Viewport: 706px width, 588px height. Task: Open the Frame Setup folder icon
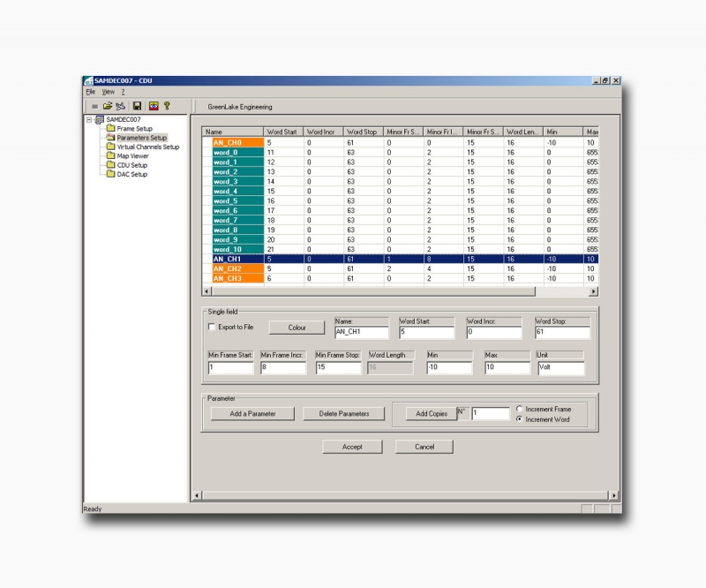[x=110, y=129]
